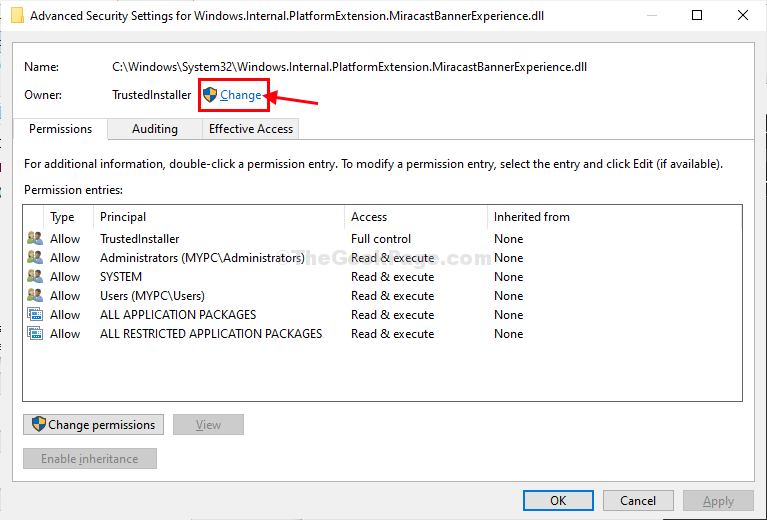Select the ALL RESTRICTED APPLICATION PACKAGES entry

[382, 334]
